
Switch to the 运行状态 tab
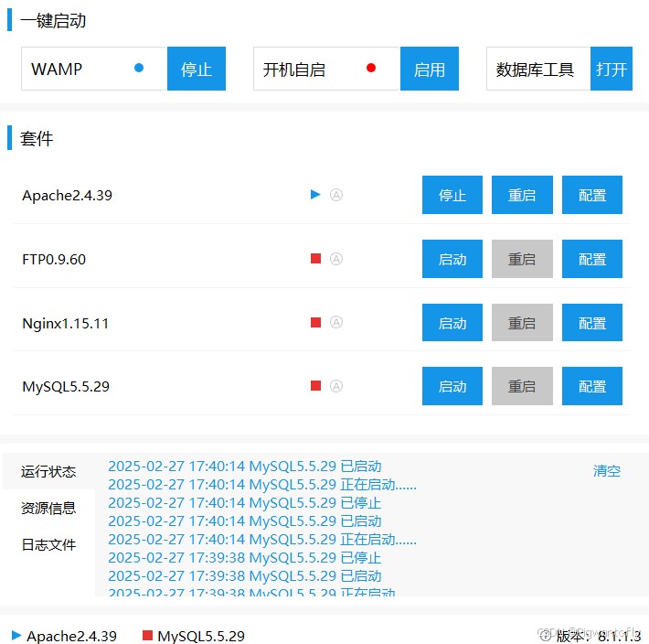click(48, 471)
